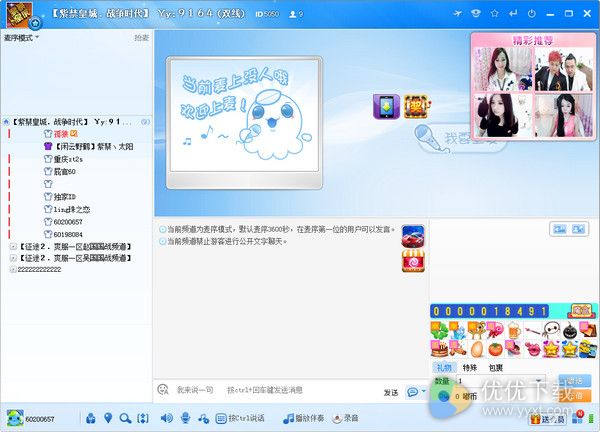The height and width of the screenshot is (432, 600).
Task: Expand the 征途2 爽服一区赵国国战频道 node
Action: coord(13,247)
